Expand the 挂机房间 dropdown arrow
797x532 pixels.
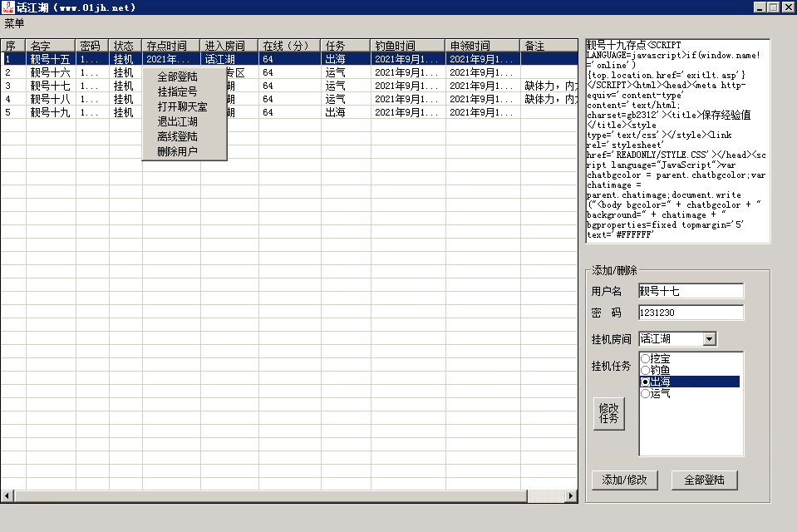coord(710,338)
